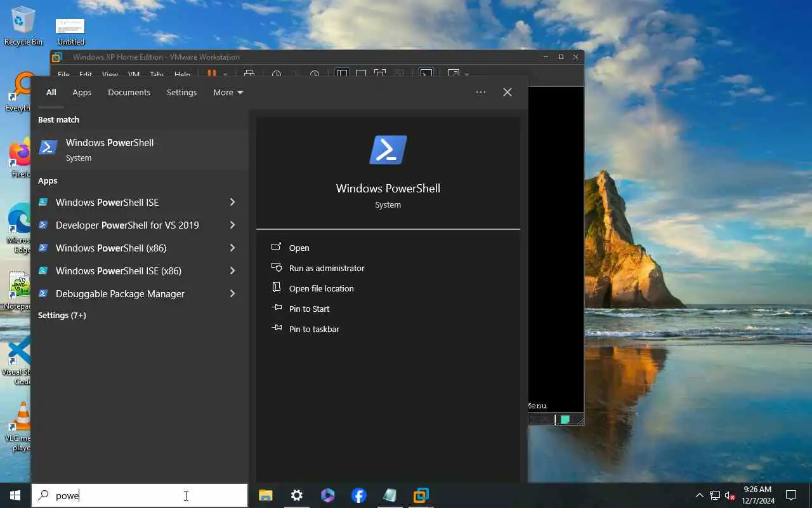Image resolution: width=812 pixels, height=508 pixels.
Task: Click the Windows PowerShell title in preview pane
Action: (388, 188)
